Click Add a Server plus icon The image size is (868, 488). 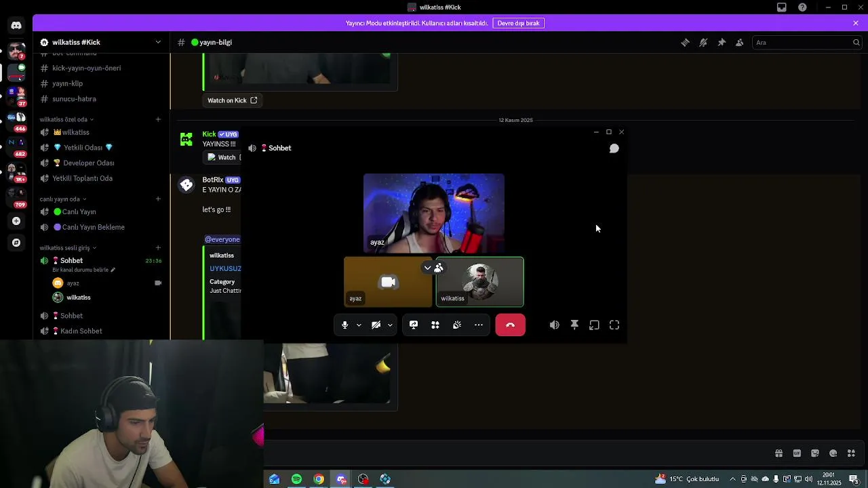(16, 221)
